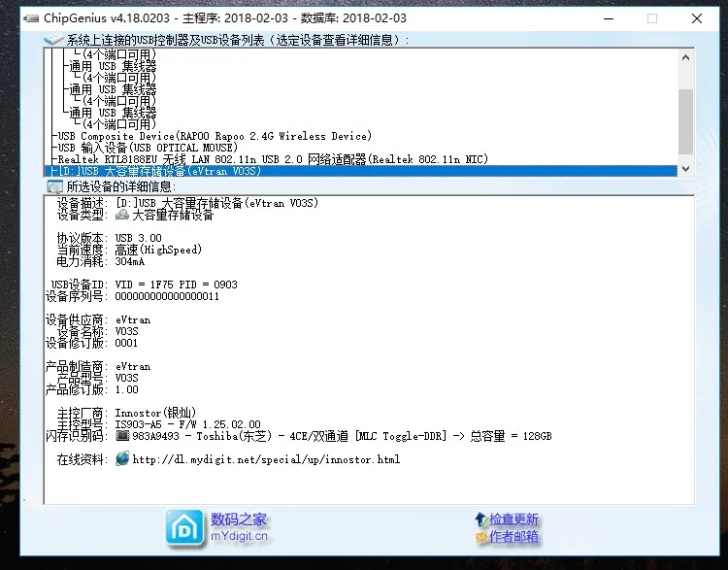Open the innostor.html online resource URL
This screenshot has height=570, width=728.
[x=266, y=459]
